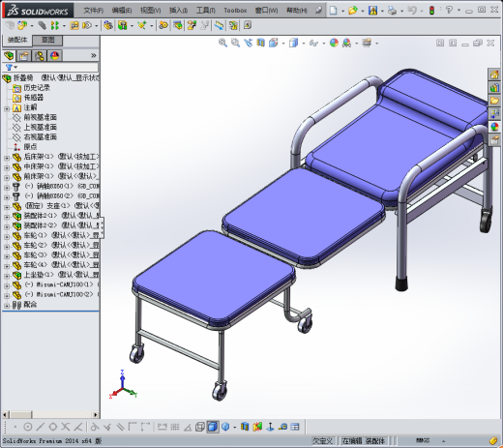Click the Insert Components icon in assembly toolbar
The image size is (503, 448).
[22, 25]
